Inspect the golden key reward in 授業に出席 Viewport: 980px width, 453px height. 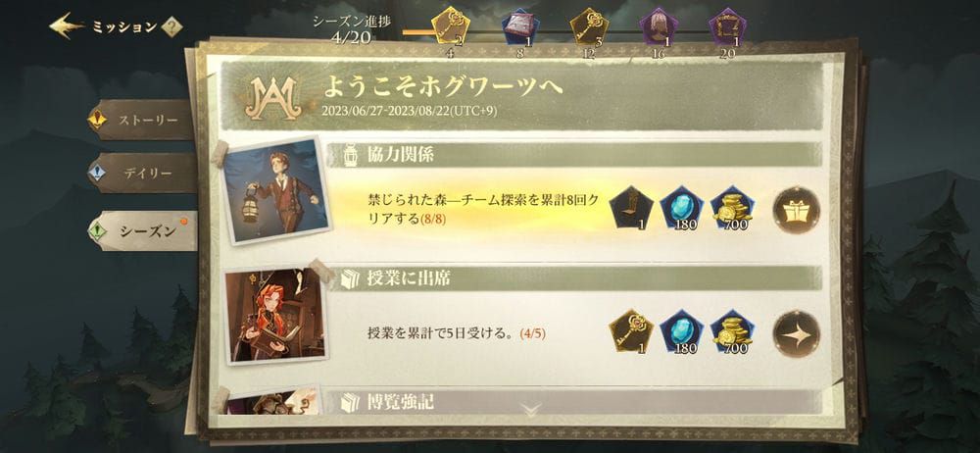coord(630,331)
